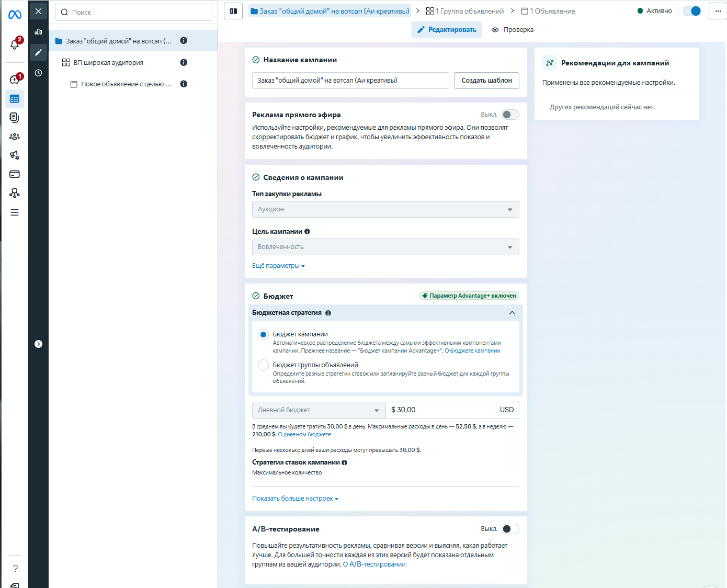This screenshot has height=588, width=727.
Task: Open the activity icon with badge 1
Action: click(15, 79)
